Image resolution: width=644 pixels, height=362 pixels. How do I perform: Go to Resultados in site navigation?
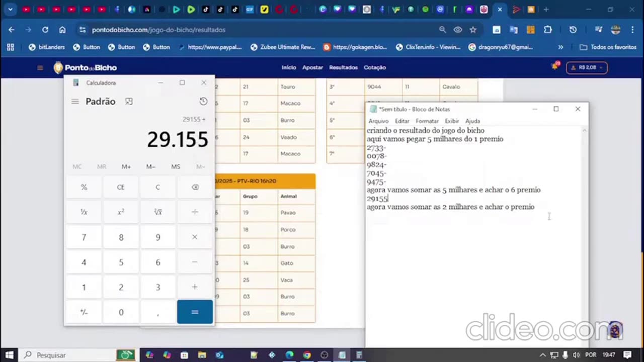click(343, 67)
